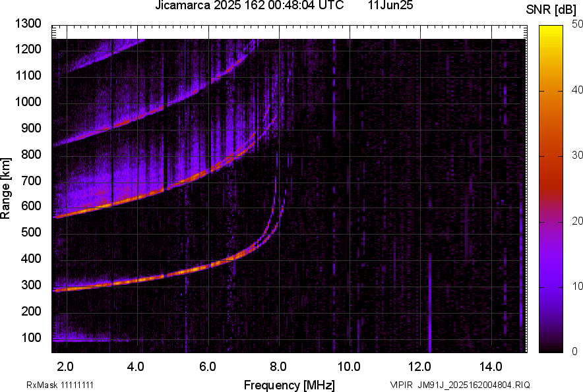Click the "Frequency [MHz]" axis label
Screen dimensions: 583x392
point(290,385)
